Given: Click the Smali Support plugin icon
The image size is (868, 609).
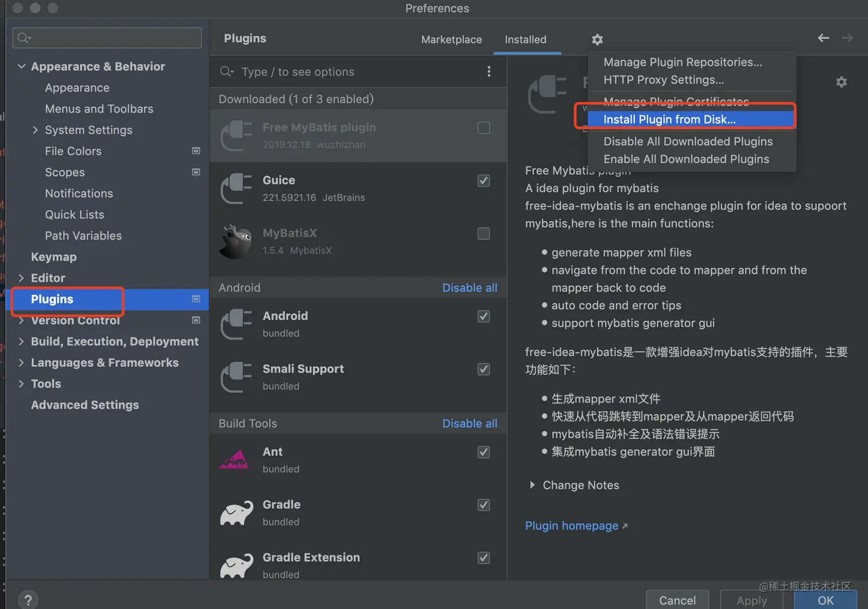Looking at the screenshot, I should click(237, 377).
